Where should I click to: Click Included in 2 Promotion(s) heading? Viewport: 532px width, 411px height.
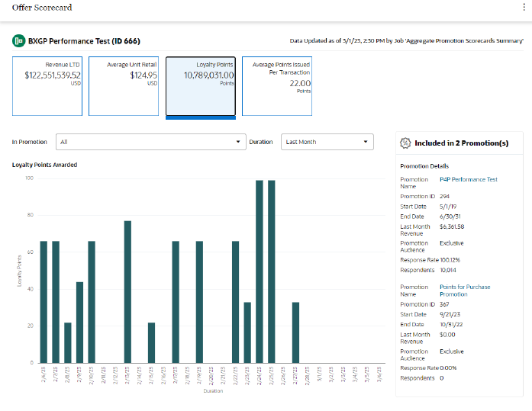462,143
